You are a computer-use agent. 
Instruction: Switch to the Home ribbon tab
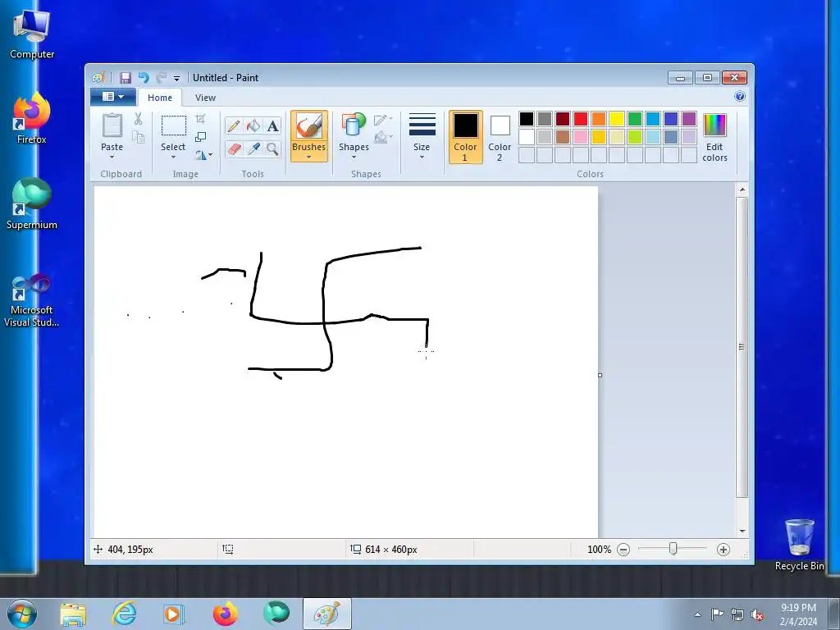(x=160, y=98)
